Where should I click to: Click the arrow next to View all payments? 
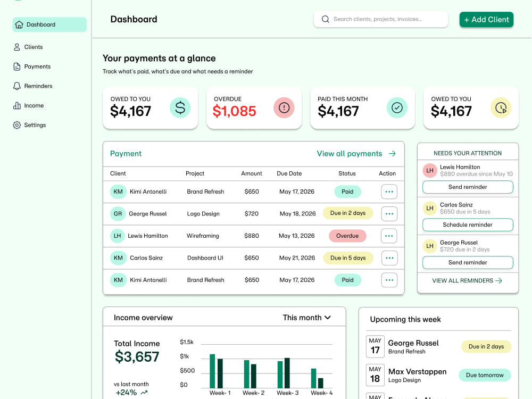tap(392, 154)
